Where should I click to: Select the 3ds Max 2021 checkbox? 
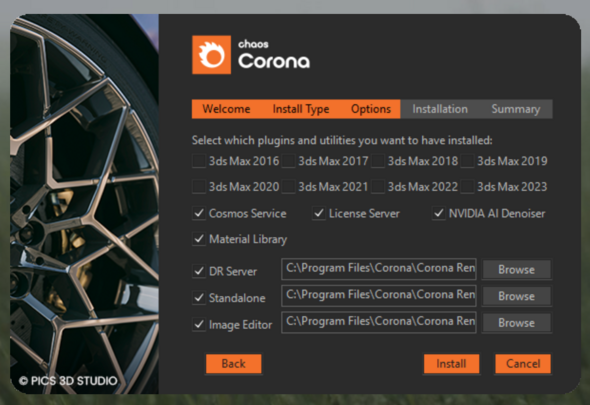(288, 186)
